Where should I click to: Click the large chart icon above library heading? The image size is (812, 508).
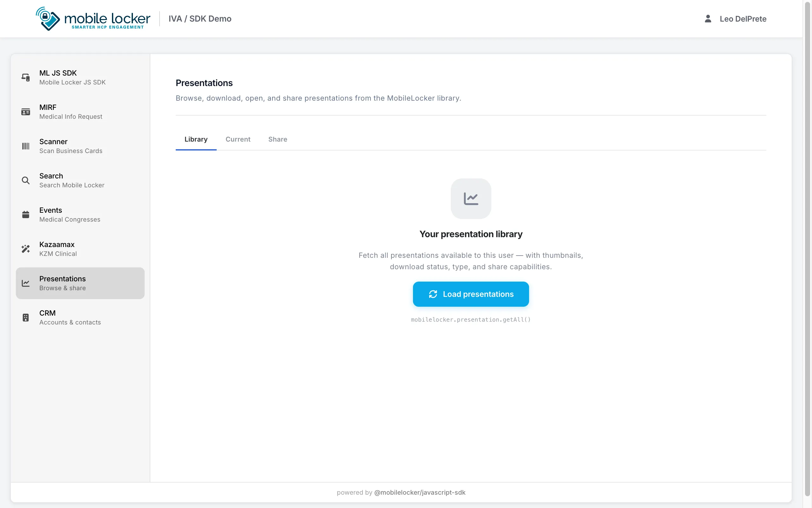471,198
